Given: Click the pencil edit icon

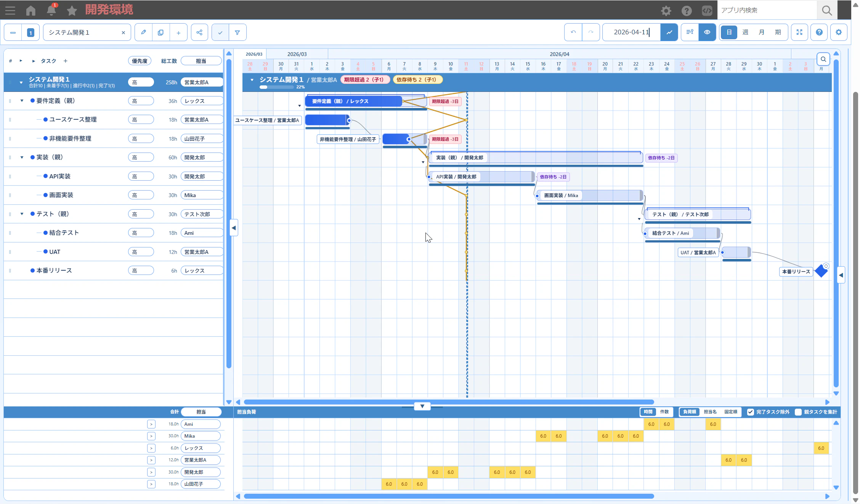Looking at the screenshot, I should (x=143, y=32).
